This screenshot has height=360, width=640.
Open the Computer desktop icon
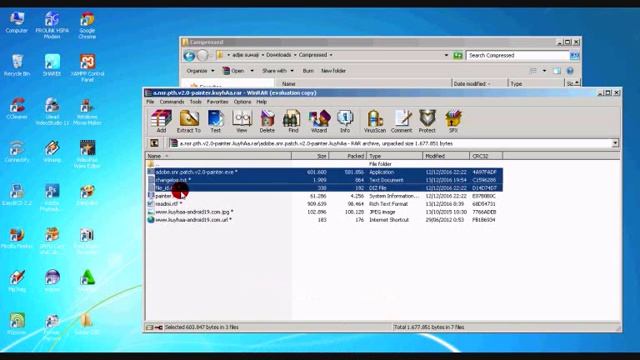click(16, 22)
